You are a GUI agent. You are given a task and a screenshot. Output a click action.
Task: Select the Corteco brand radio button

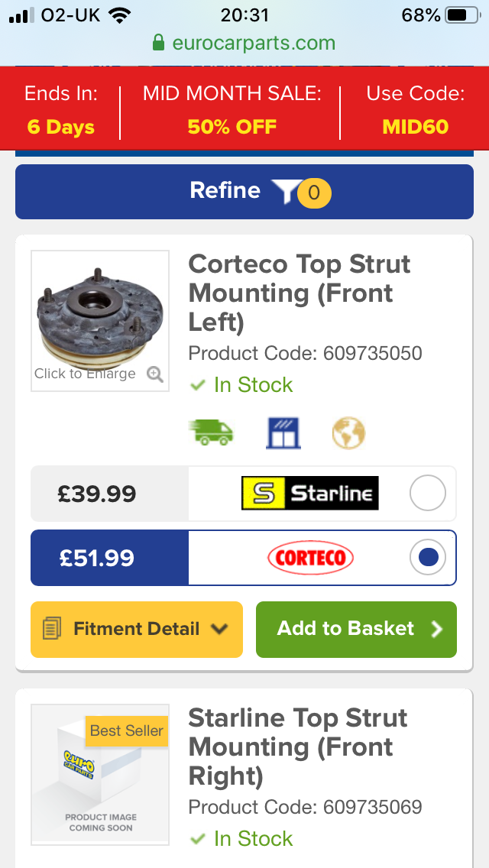427,558
